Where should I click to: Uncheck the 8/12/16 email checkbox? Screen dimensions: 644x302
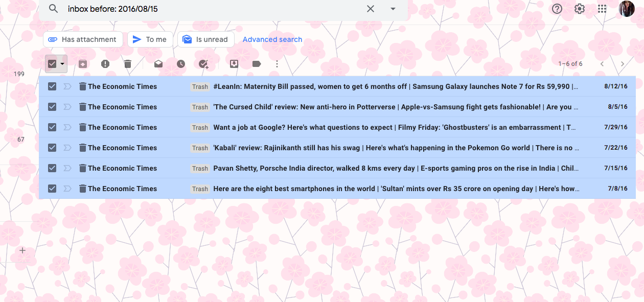(52, 86)
